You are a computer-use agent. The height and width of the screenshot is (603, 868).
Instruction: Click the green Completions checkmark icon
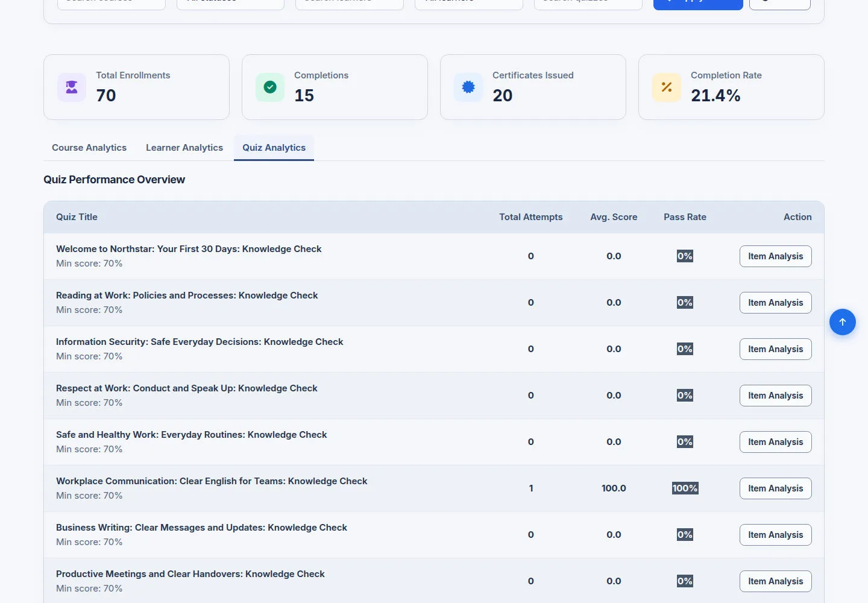[270, 87]
